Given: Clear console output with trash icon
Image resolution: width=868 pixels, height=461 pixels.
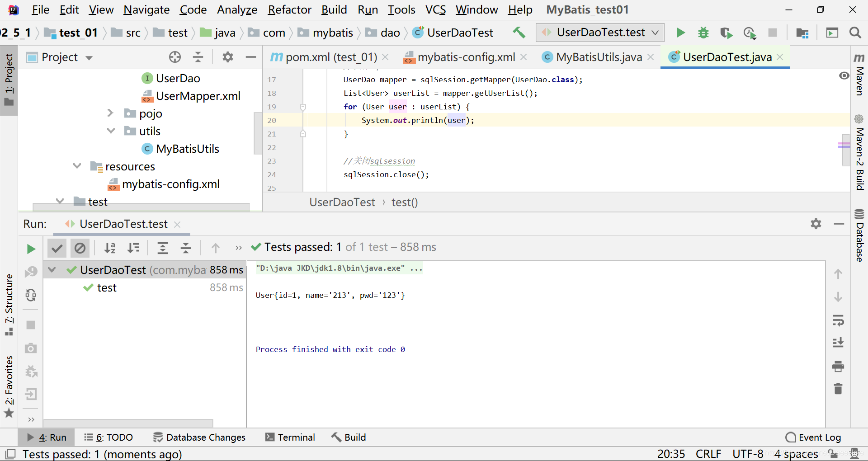Looking at the screenshot, I should pos(838,389).
